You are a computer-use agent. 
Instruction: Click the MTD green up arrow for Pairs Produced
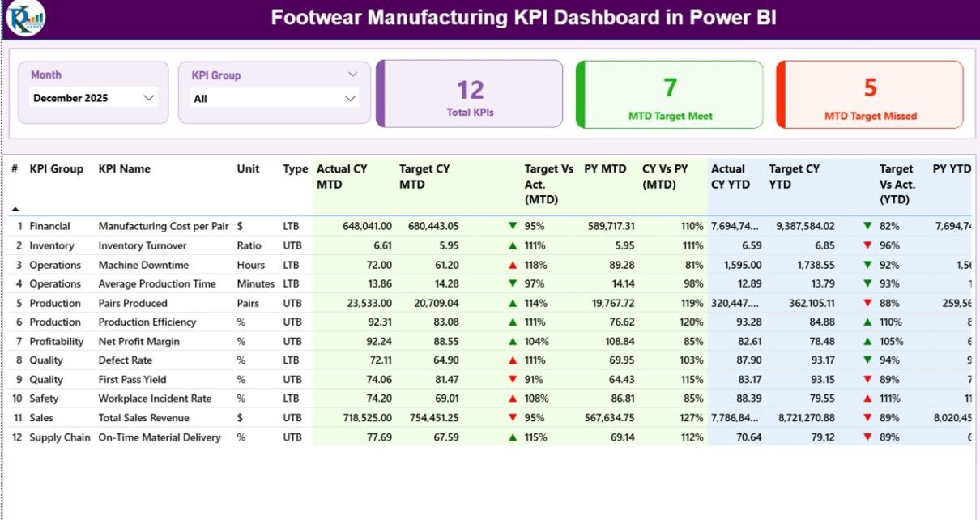pos(512,304)
